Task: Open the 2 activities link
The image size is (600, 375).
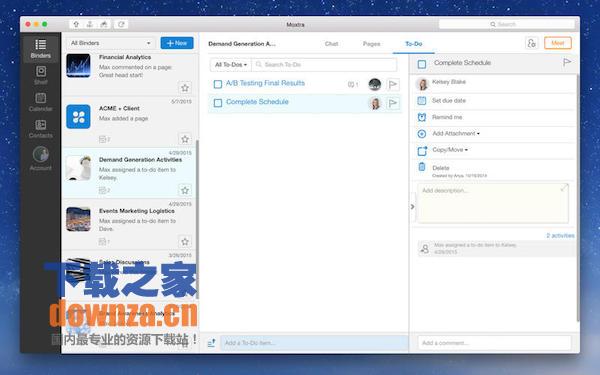Action: pyautogui.click(x=560, y=235)
